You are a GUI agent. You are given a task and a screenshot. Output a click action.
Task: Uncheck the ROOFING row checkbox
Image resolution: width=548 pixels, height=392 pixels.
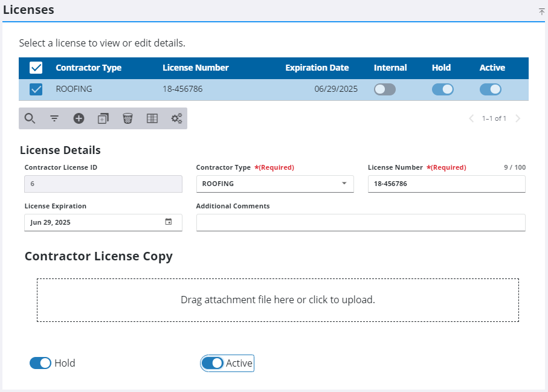click(36, 89)
